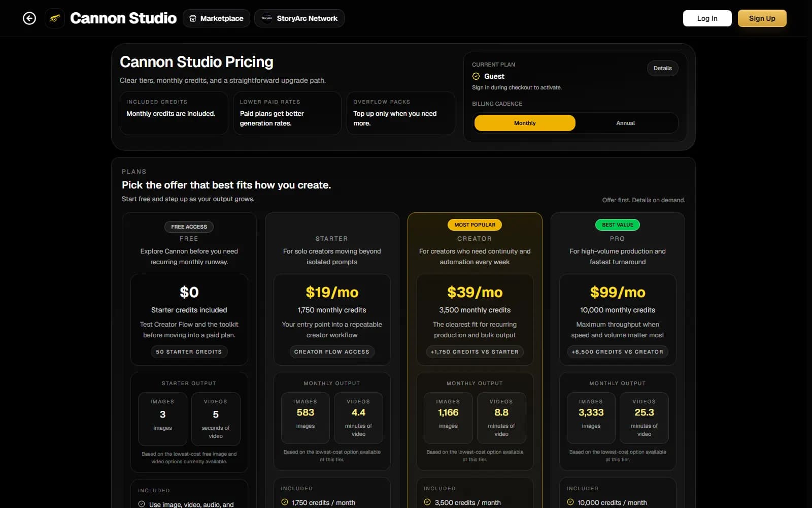This screenshot has height=508, width=812.
Task: Open current plan Details
Action: [662, 68]
